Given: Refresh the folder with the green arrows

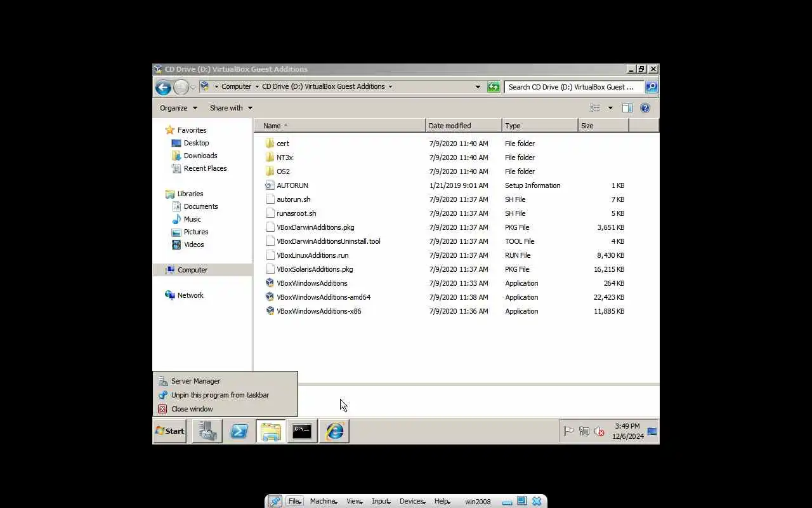Looking at the screenshot, I should pyautogui.click(x=494, y=87).
